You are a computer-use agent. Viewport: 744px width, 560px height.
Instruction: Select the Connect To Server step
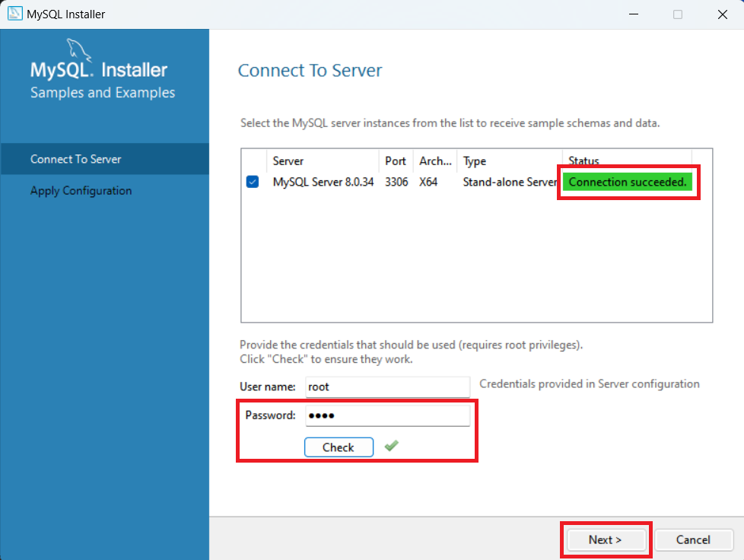pos(104,159)
